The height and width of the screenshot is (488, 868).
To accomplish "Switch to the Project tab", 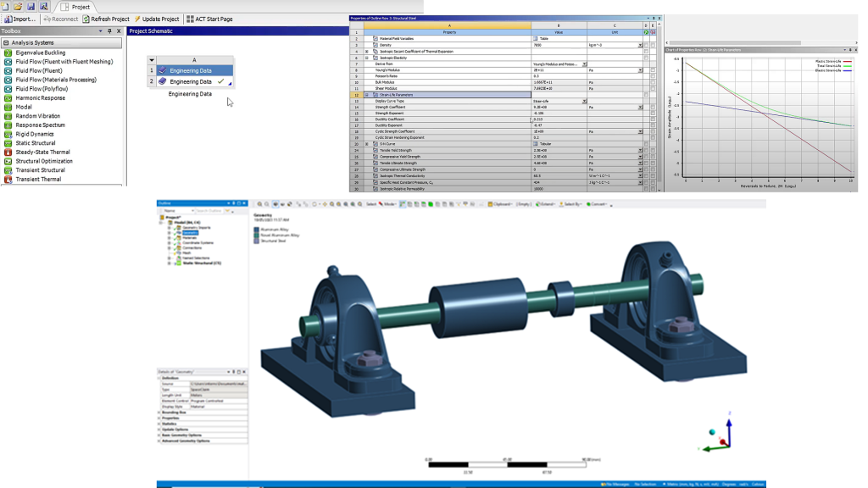I will [76, 6].
